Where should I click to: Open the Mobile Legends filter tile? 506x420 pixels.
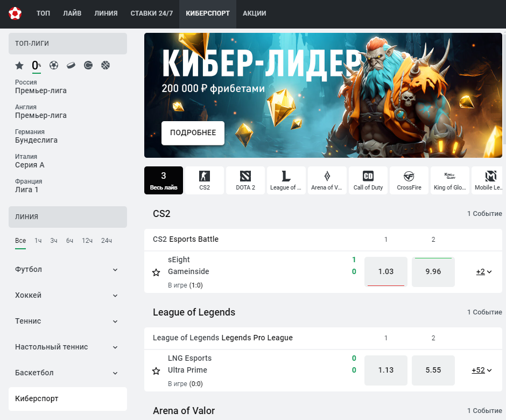point(487,180)
